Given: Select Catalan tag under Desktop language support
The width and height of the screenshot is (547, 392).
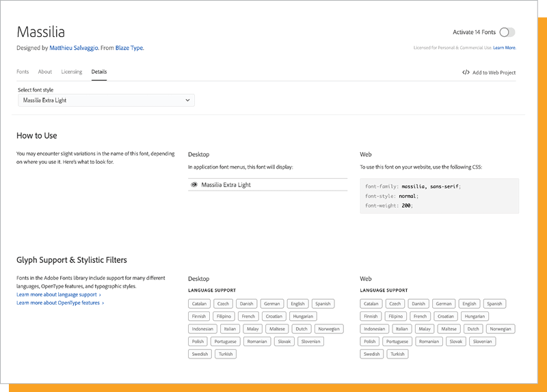Looking at the screenshot, I should 199,304.
